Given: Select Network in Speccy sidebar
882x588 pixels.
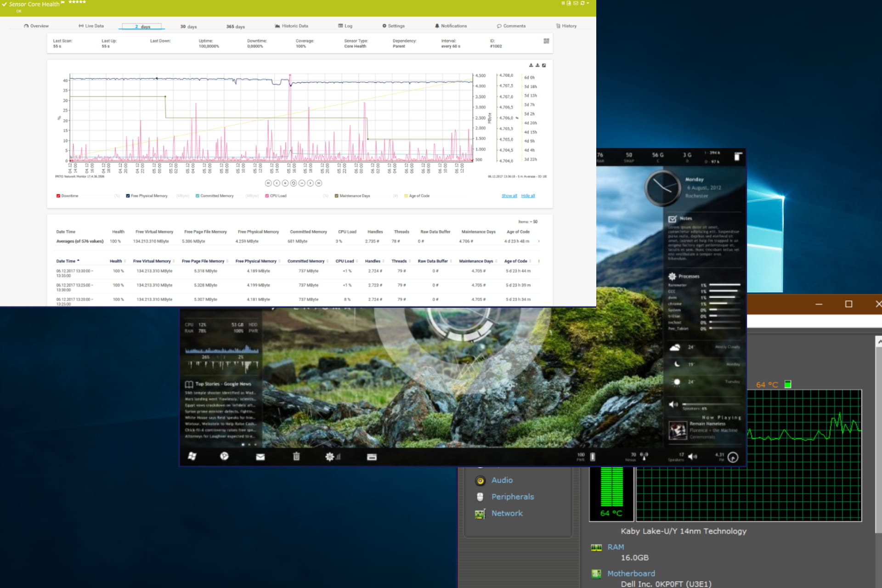Looking at the screenshot, I should [507, 513].
